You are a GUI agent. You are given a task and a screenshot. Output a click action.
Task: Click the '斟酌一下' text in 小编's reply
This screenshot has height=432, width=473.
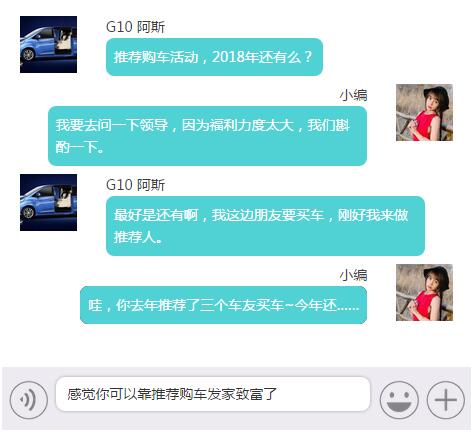[79, 147]
